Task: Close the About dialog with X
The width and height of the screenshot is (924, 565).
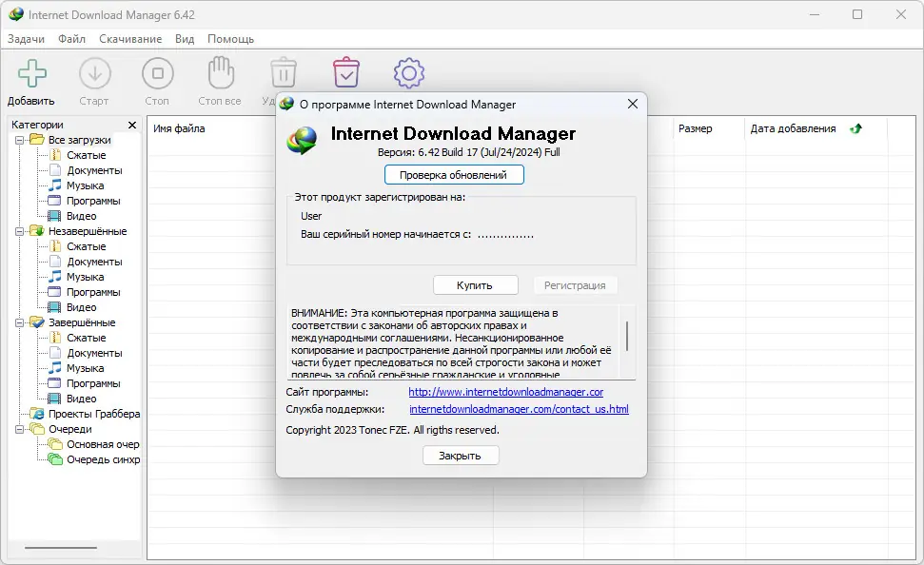Action: (633, 104)
